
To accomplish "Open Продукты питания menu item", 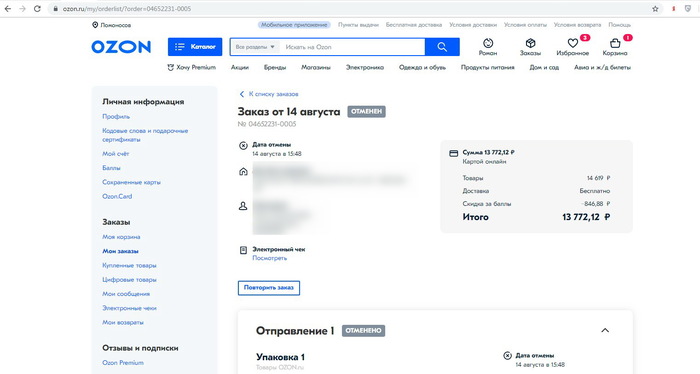I will pos(488,67).
